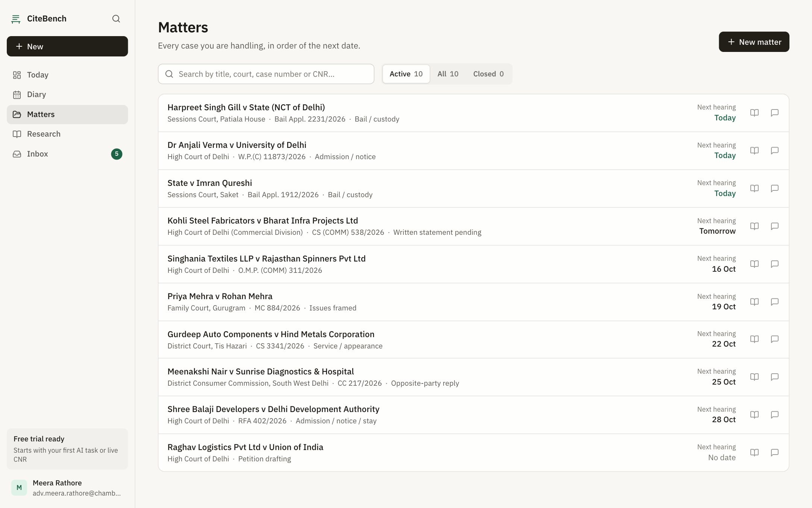Open chat icon for Kohli Steel Fabricators row
Viewport: 812px width, 508px height.
coord(774,226)
